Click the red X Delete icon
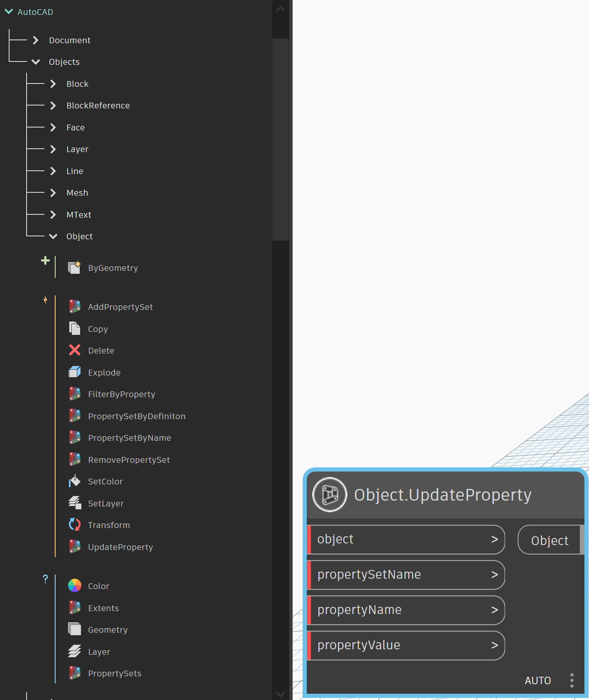Screen dimensions: 589x700 (x=75, y=350)
